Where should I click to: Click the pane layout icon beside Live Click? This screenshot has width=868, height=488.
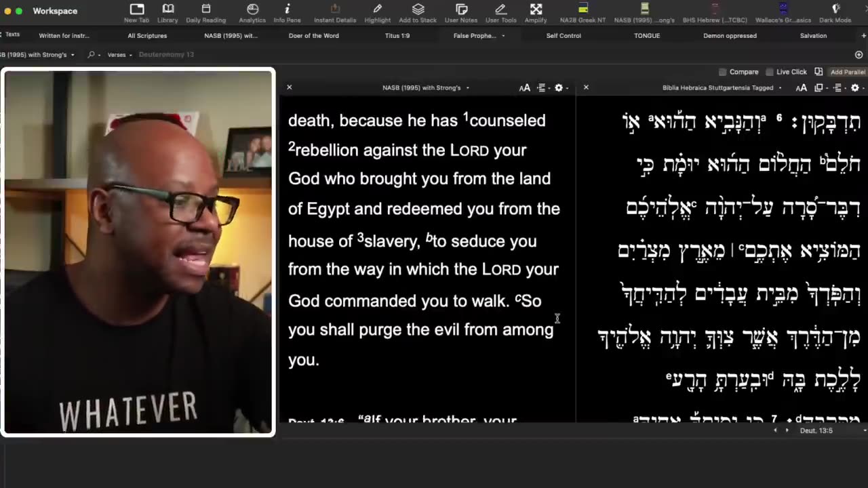[x=818, y=72]
